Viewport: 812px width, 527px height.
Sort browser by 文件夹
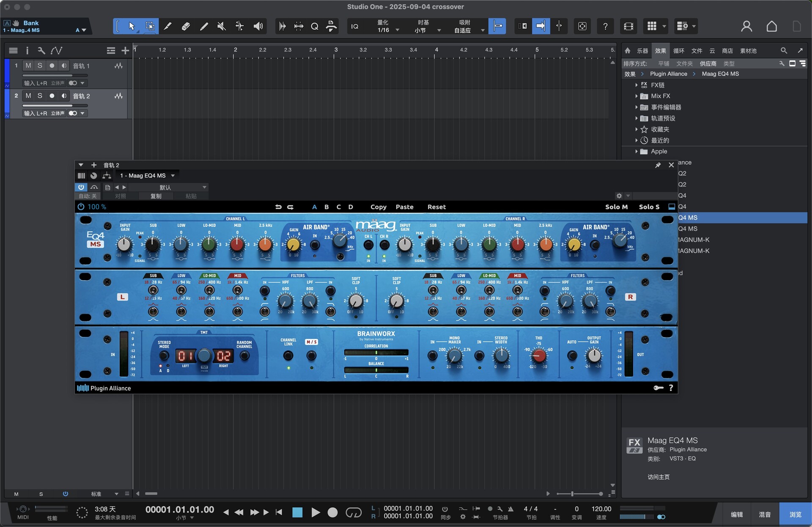point(684,63)
